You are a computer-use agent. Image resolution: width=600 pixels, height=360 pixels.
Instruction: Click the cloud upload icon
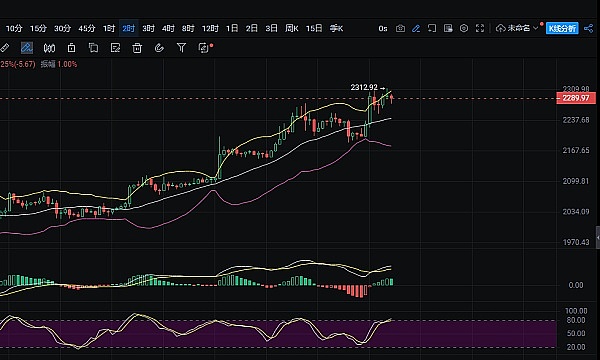pos(501,28)
